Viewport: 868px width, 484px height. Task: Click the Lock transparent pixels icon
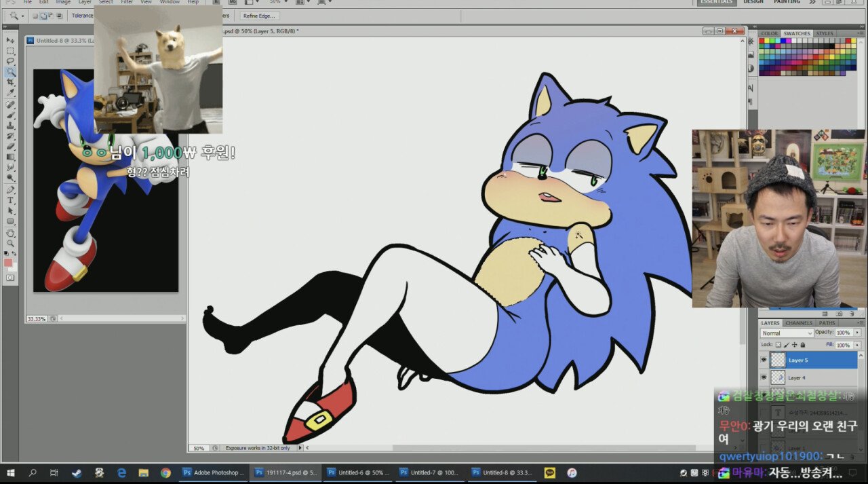[x=778, y=345]
